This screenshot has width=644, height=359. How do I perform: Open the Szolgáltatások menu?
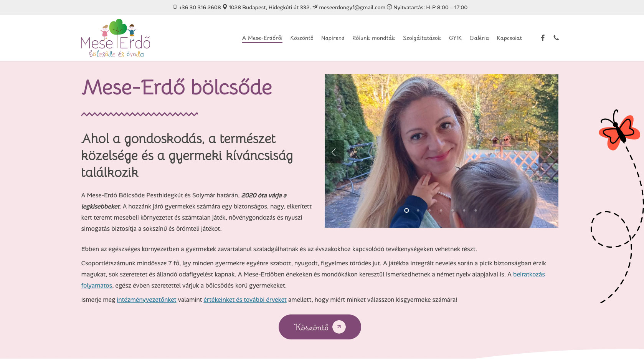tap(422, 38)
